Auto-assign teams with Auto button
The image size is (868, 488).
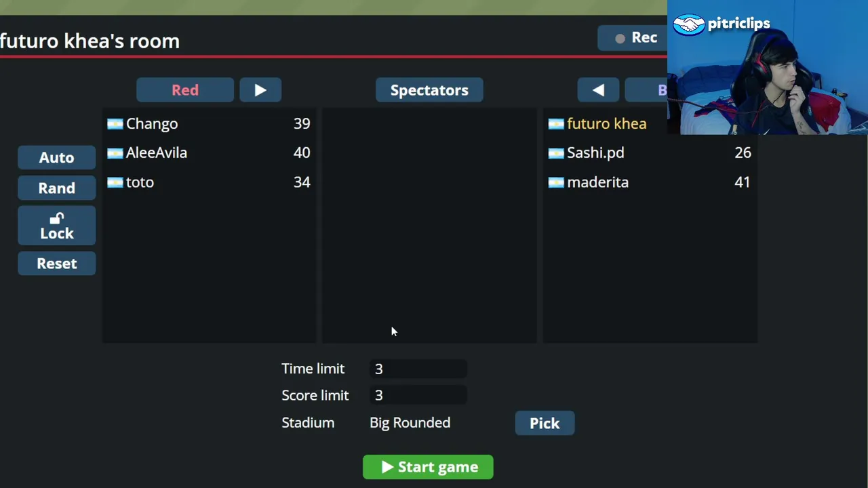[x=57, y=158]
